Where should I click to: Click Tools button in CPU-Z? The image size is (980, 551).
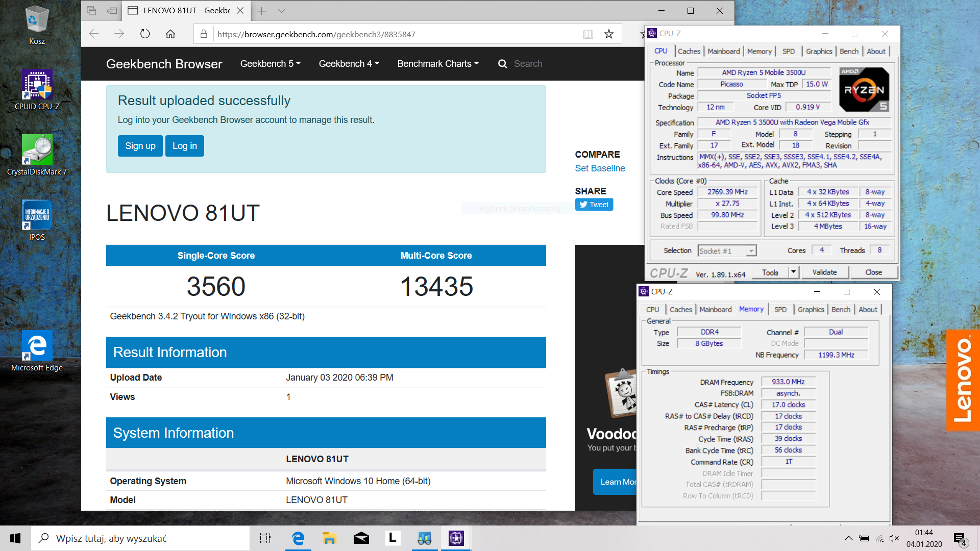click(x=770, y=272)
